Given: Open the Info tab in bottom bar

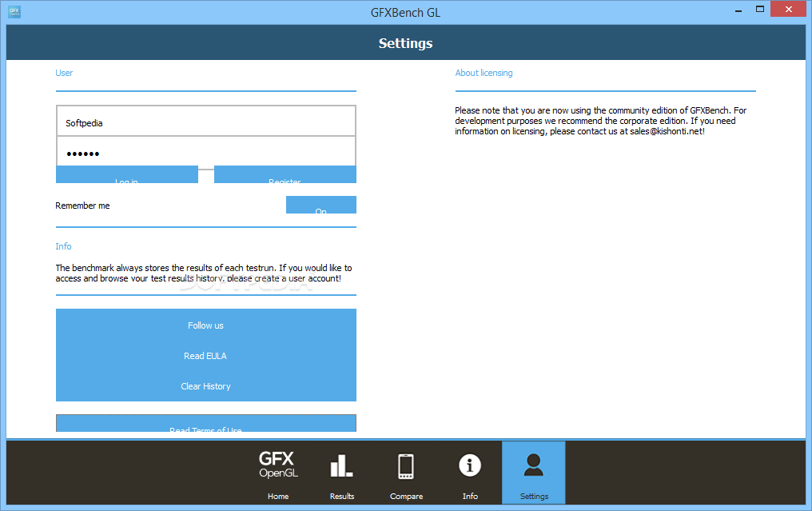Looking at the screenshot, I should point(470,473).
